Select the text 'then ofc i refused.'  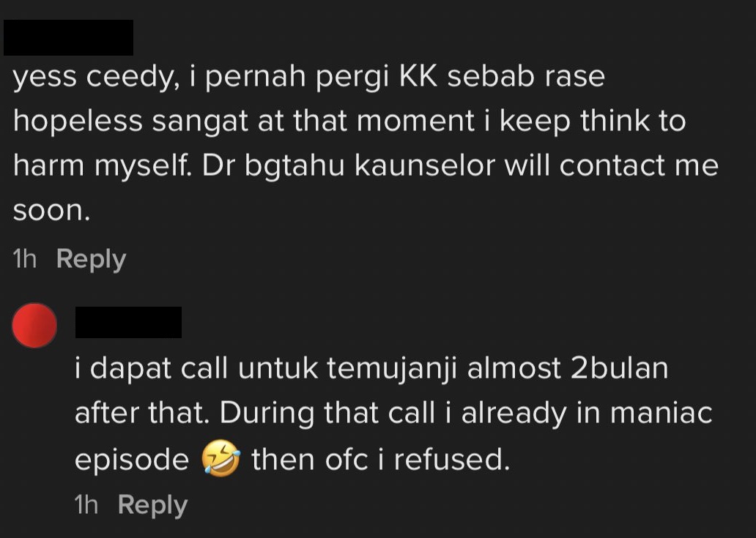380,458
